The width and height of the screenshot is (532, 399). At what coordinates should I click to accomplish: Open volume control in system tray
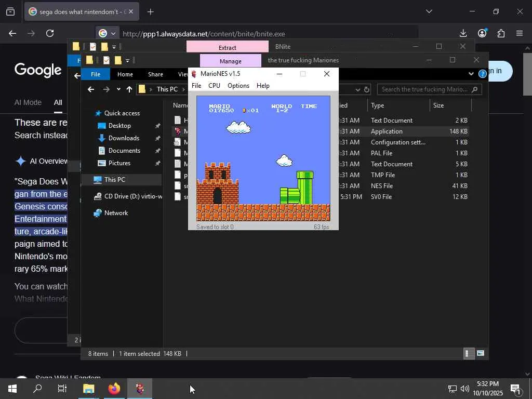(x=465, y=389)
